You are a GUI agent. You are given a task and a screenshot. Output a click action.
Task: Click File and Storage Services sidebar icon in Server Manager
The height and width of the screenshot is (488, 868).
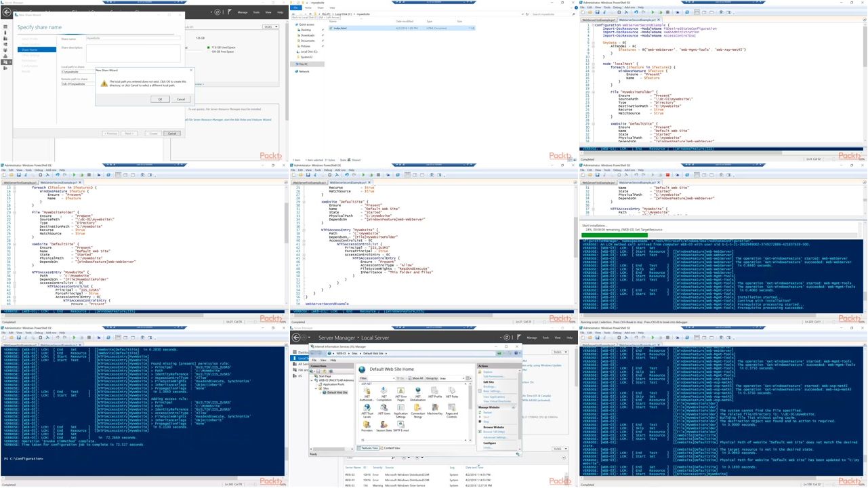[5, 62]
